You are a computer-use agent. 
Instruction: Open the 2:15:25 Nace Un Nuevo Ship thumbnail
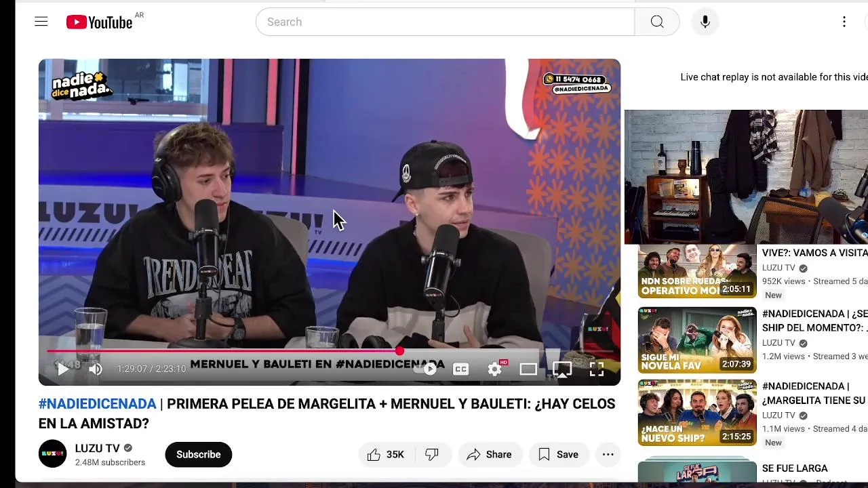[x=697, y=413]
